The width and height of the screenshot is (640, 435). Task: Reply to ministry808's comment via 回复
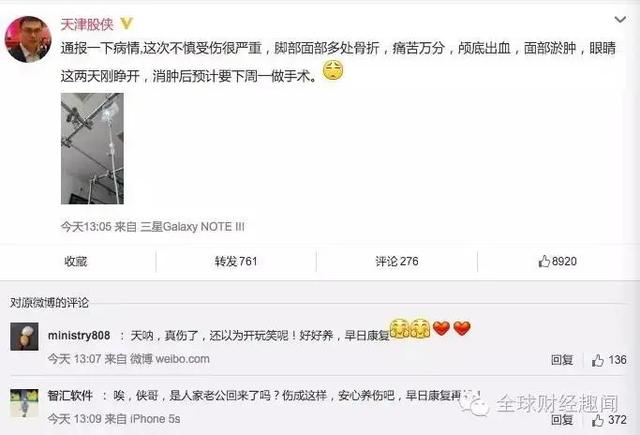tap(562, 360)
